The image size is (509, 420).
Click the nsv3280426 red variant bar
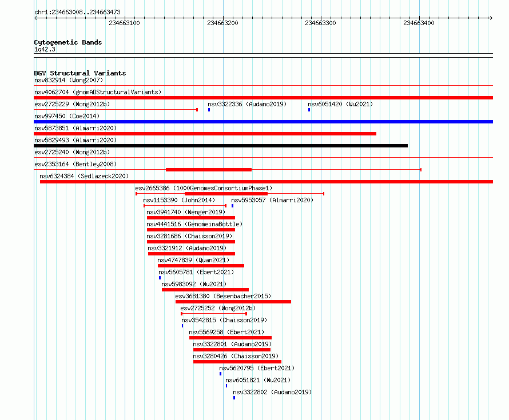(x=237, y=362)
